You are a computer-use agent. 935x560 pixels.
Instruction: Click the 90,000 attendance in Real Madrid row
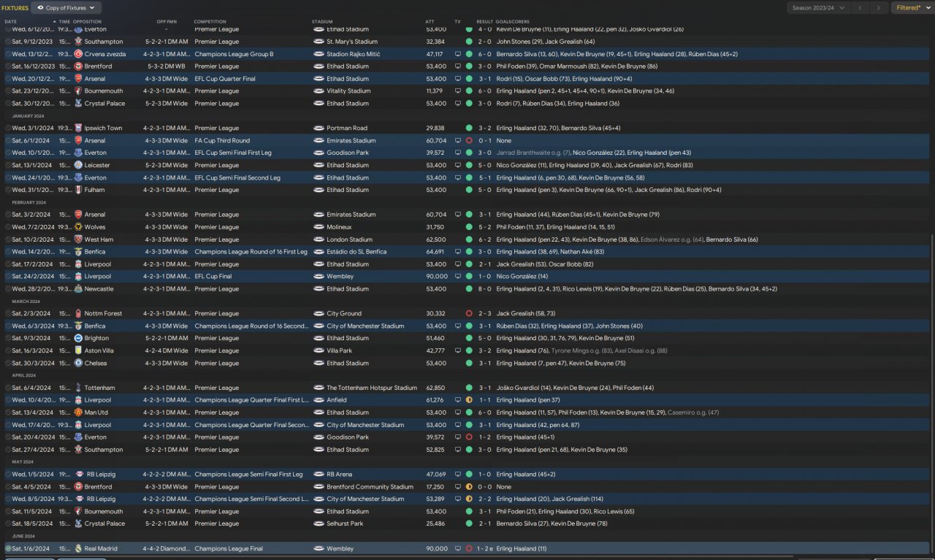tap(436, 548)
